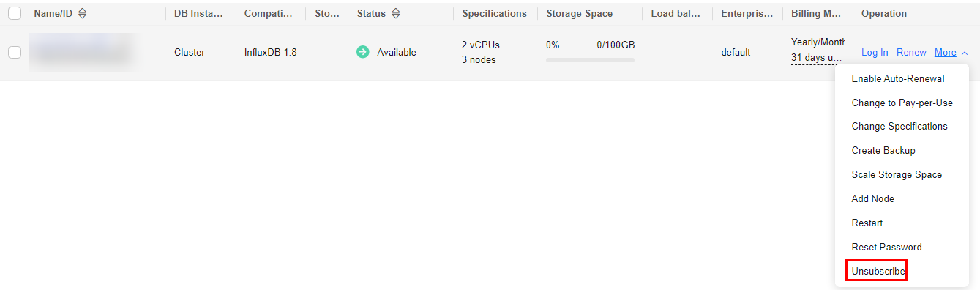Open the More dropdown link
Image resolution: width=980 pixels, height=290 pixels.
[945, 52]
